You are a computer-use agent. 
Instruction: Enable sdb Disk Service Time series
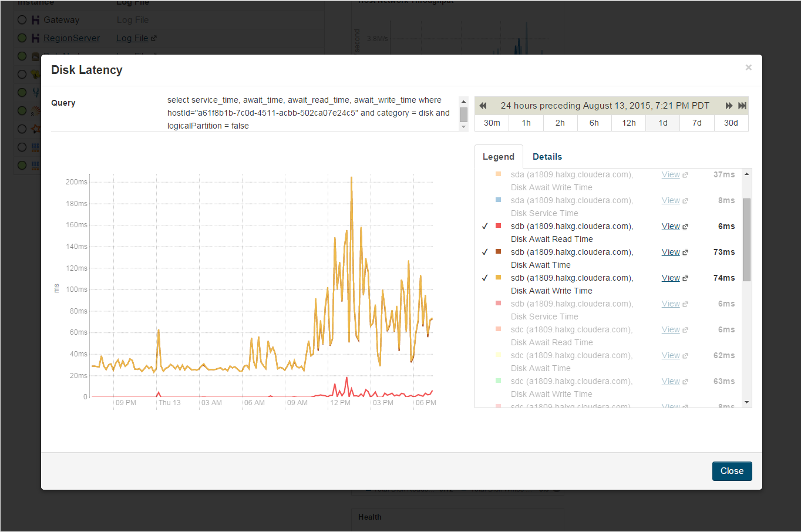pyautogui.click(x=571, y=310)
